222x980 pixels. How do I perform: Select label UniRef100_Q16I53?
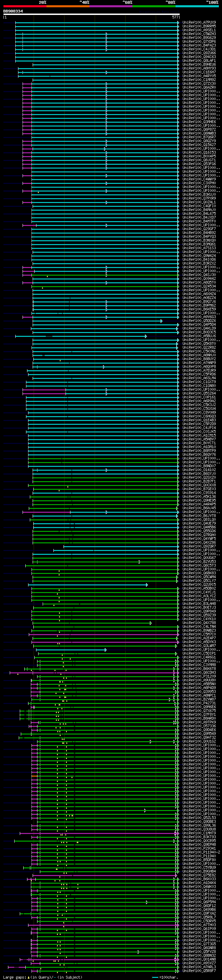point(199,152)
